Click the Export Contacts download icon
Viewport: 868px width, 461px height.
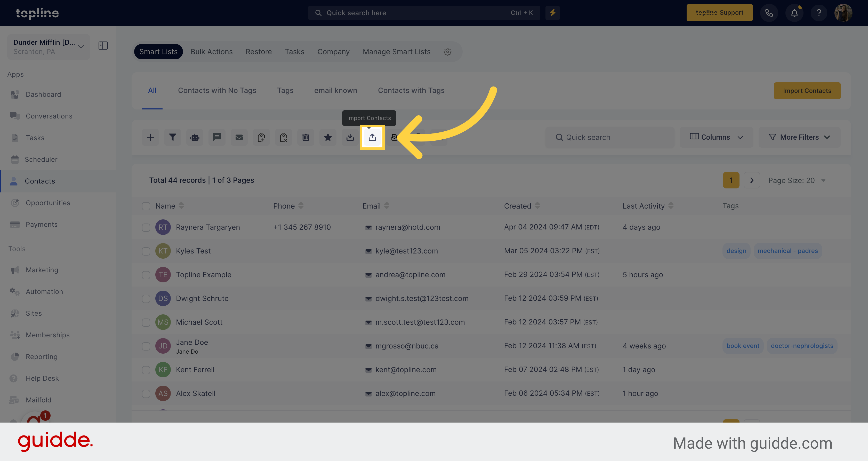pyautogui.click(x=350, y=137)
